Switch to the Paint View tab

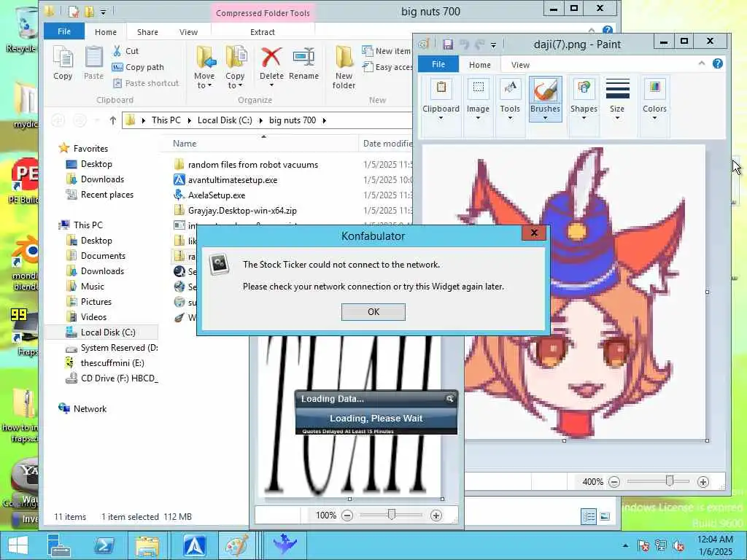pyautogui.click(x=520, y=65)
